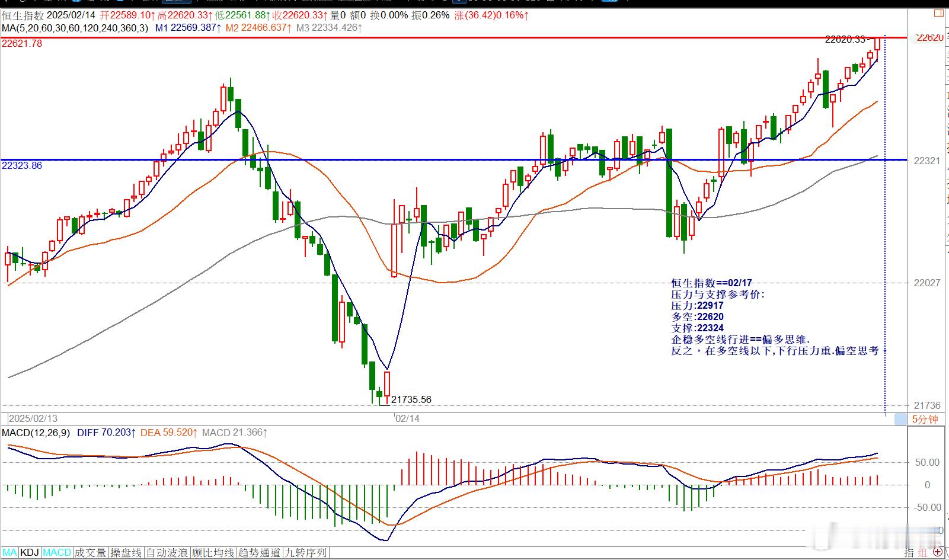
Task: Select the 自动波浪 indicator tab
Action: coord(168,553)
